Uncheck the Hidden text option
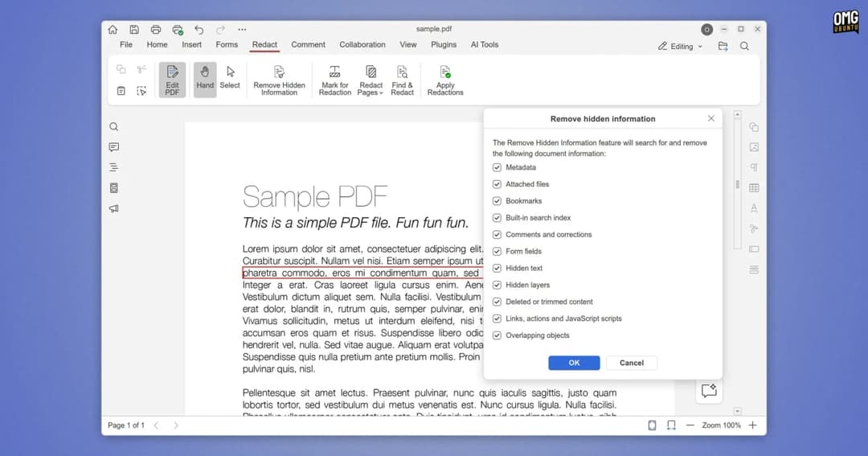Screen dimensions: 868x456 coord(497,268)
